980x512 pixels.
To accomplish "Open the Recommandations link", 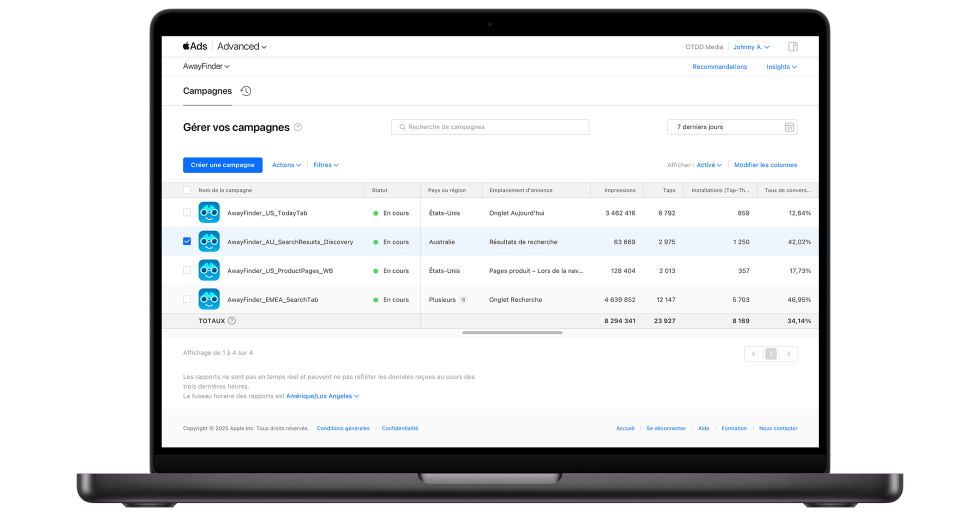I will click(719, 67).
